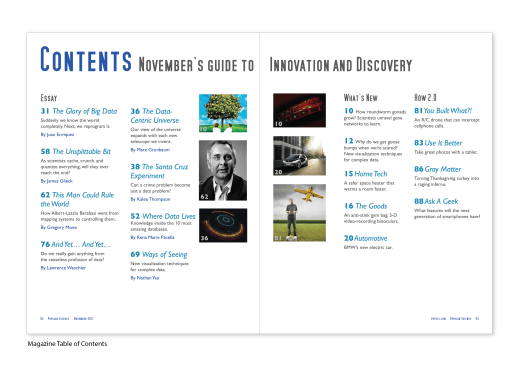Image resolution: width=518 pixels, height=374 pixels.
Task: Select the '10 How roundworm gonads grow' entry
Action: pyautogui.click(x=375, y=117)
